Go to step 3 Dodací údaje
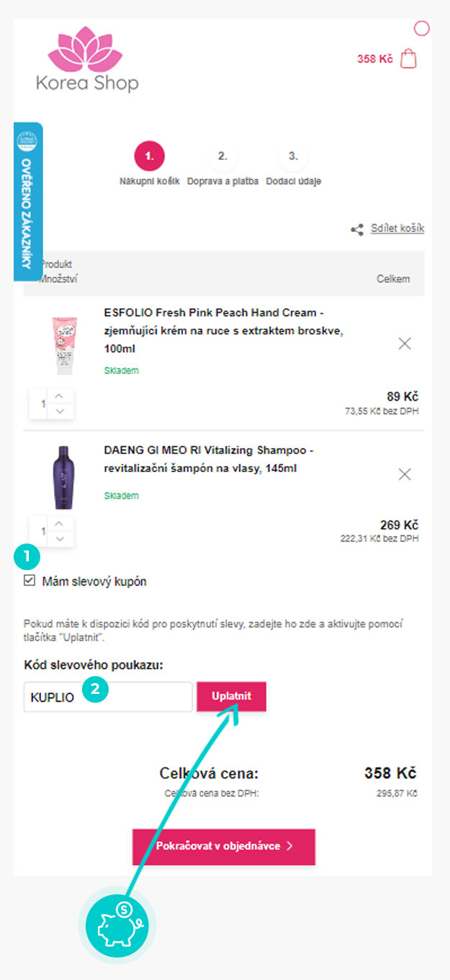This screenshot has width=450, height=980. [x=293, y=156]
